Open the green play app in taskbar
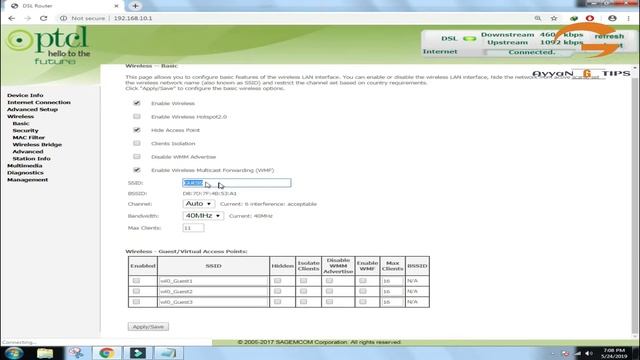The height and width of the screenshot is (360, 640). [x=138, y=353]
